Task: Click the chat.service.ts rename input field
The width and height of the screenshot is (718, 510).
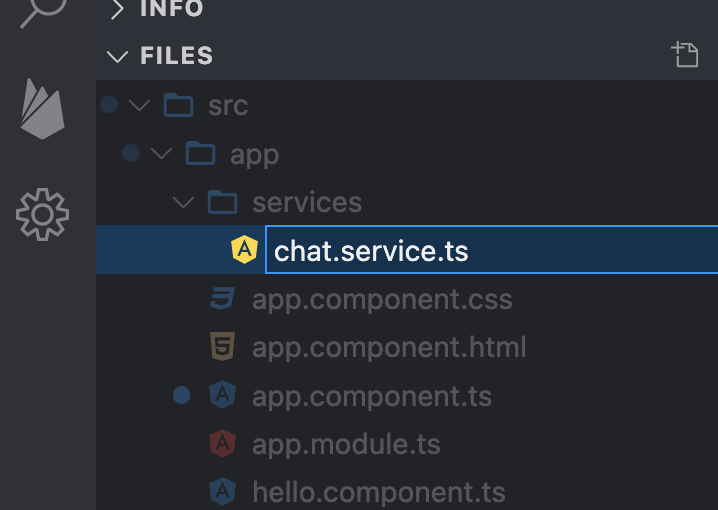Action: click(491, 250)
